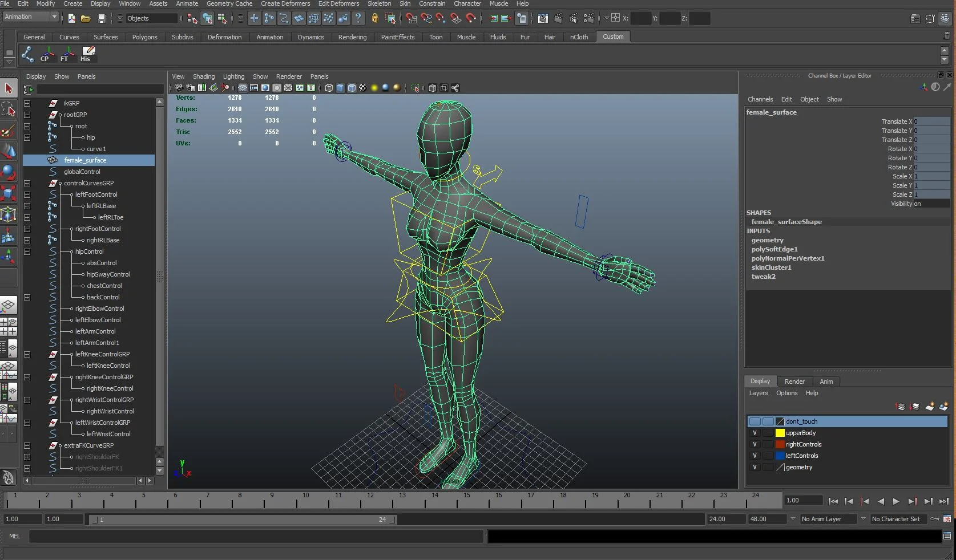This screenshot has width=956, height=560.
Task: Enable snap to grids icon
Action: (411, 18)
